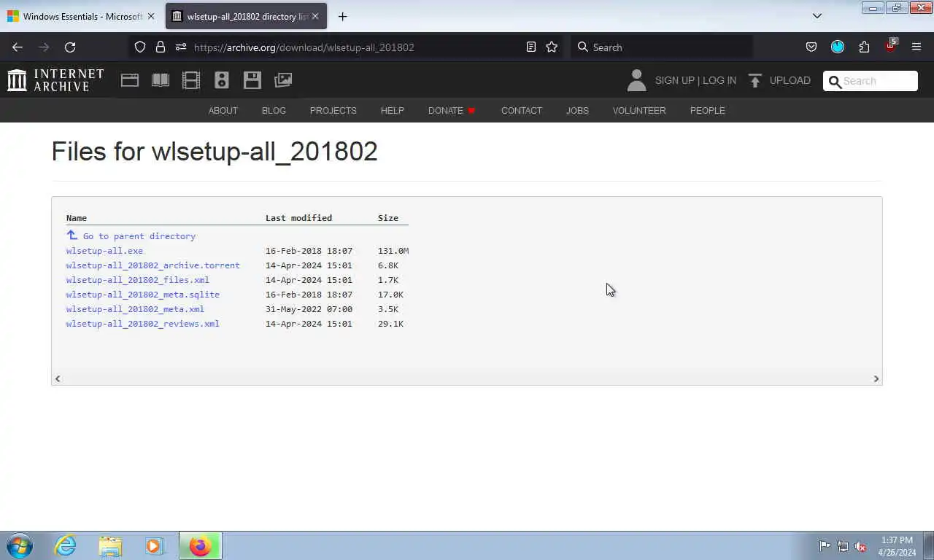The height and width of the screenshot is (560, 934).
Task: Open wlsetup-all_201802_meta.xml link
Action: 135,309
